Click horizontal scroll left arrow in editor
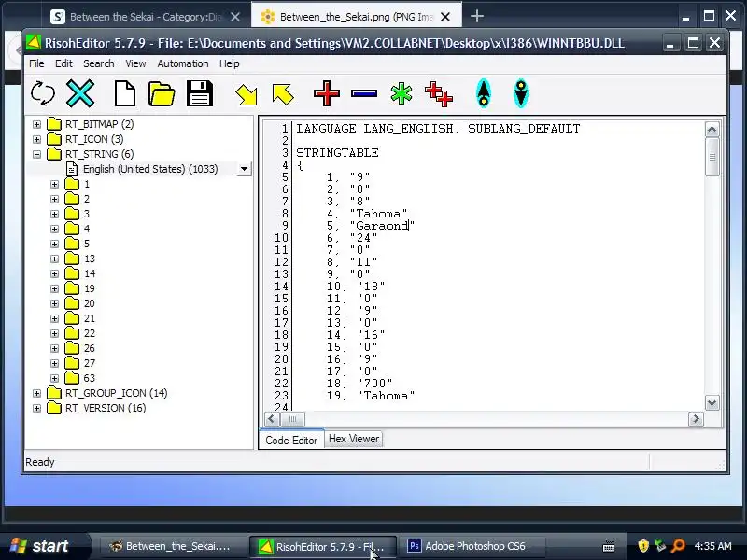This screenshot has height=560, width=747. (272, 419)
